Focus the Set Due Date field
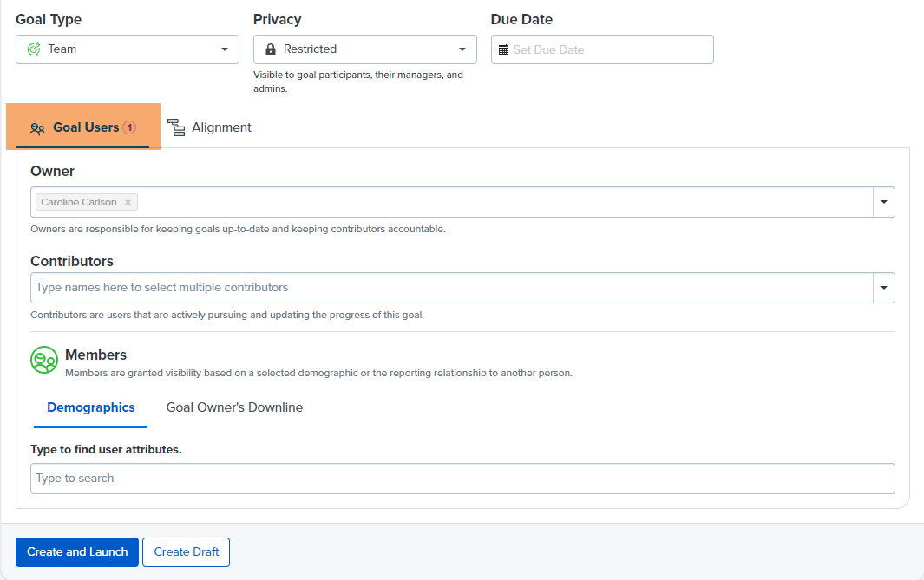 click(x=602, y=49)
